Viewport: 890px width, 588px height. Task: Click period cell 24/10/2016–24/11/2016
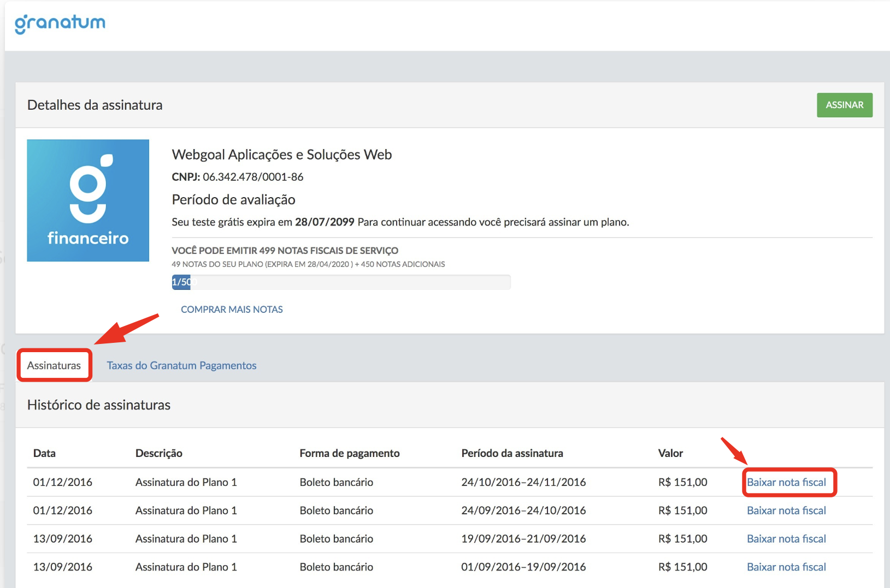tap(523, 482)
